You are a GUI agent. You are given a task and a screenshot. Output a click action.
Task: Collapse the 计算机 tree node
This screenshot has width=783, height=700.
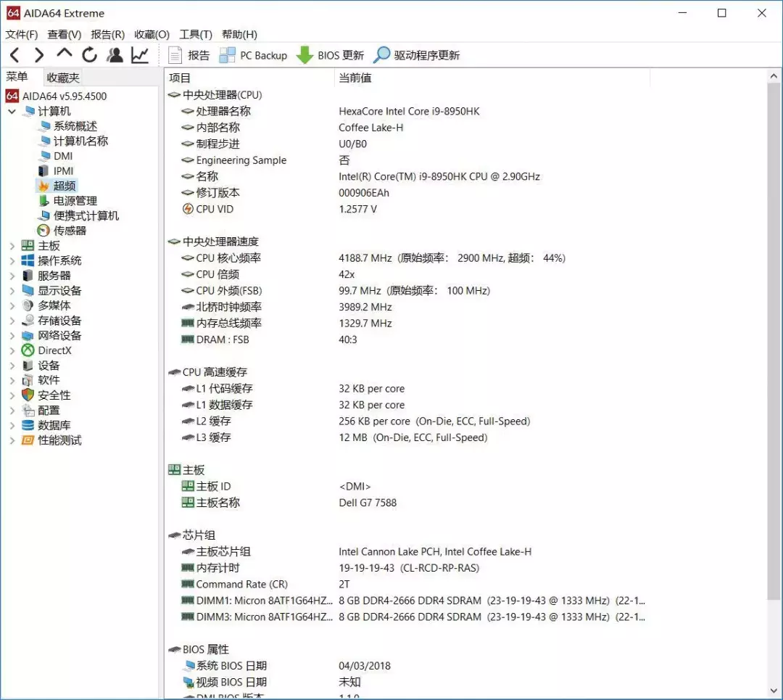[x=12, y=111]
